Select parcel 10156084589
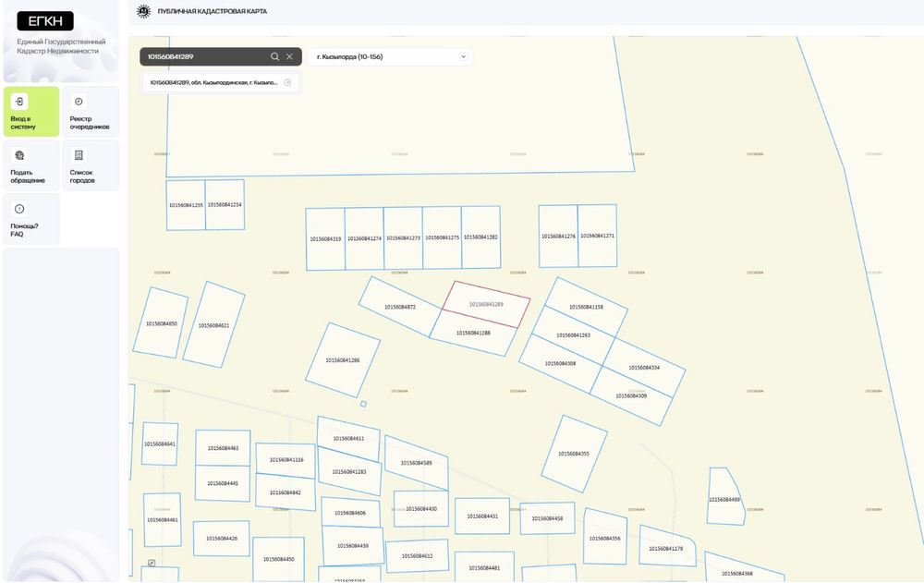Viewport: 924px width, 583px height. [416, 463]
